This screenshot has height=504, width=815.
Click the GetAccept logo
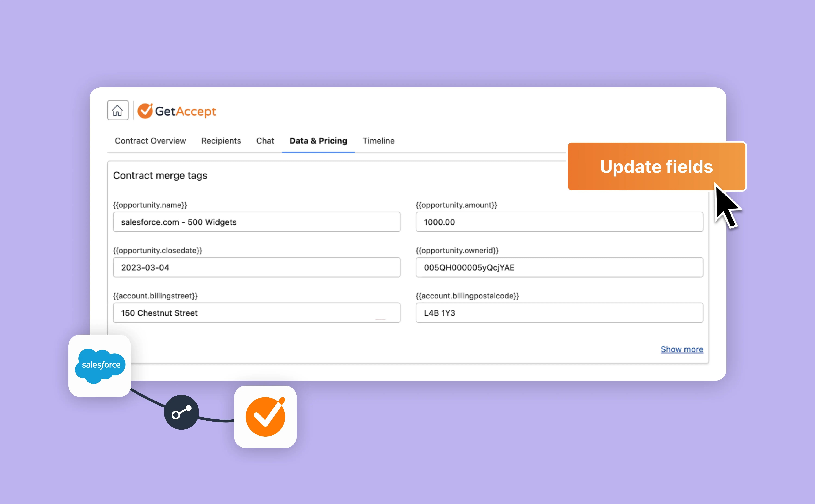coord(177,111)
